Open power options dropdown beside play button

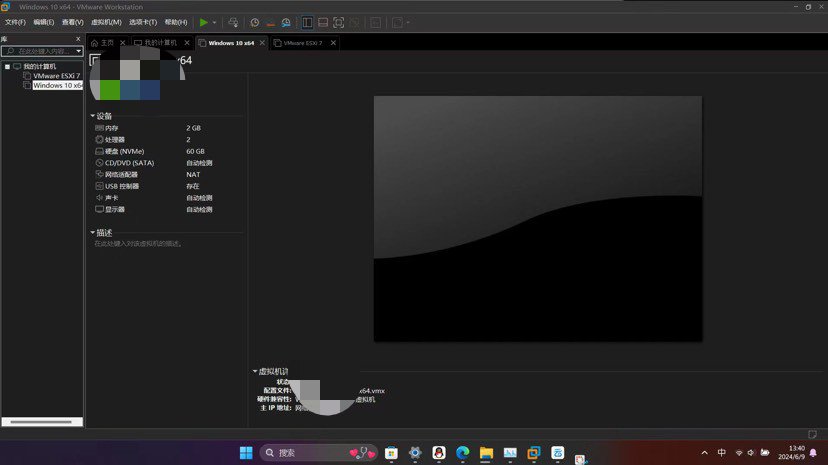214,23
